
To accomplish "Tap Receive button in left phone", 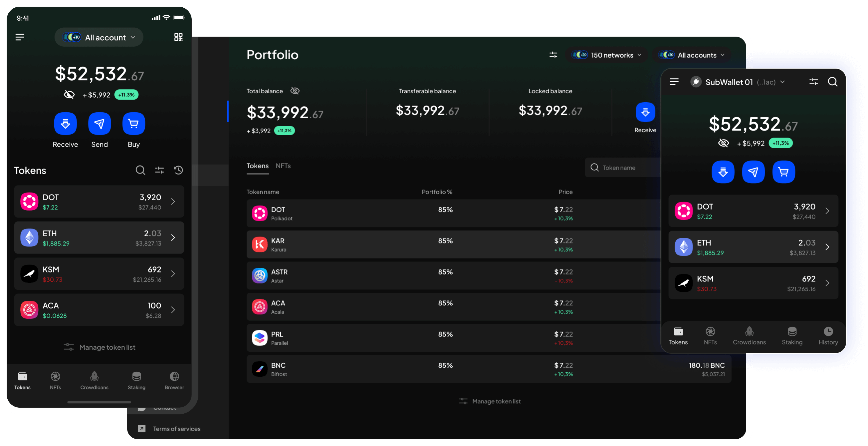I will (65, 124).
